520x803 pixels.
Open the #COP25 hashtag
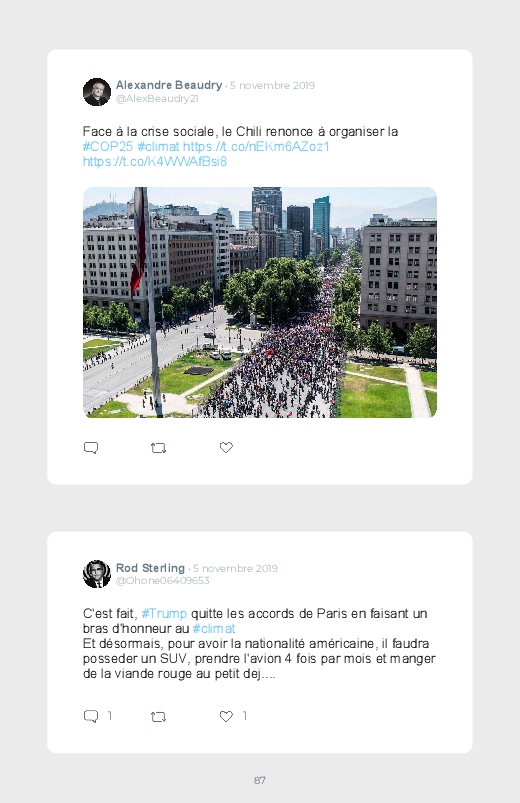tap(108, 146)
